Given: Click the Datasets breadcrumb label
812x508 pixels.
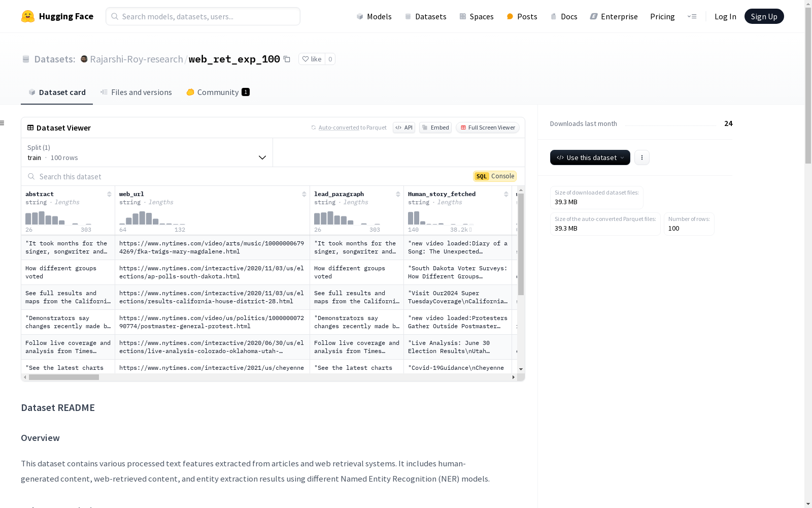Looking at the screenshot, I should pos(55,59).
